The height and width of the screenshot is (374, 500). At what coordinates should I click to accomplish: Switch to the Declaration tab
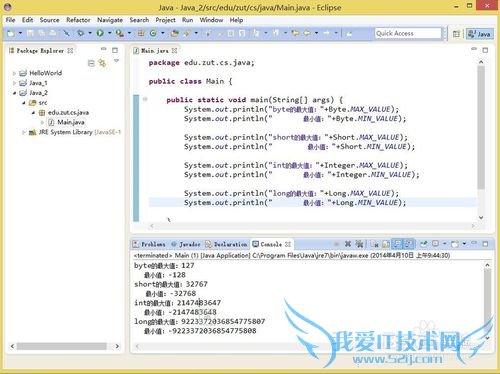227,244
